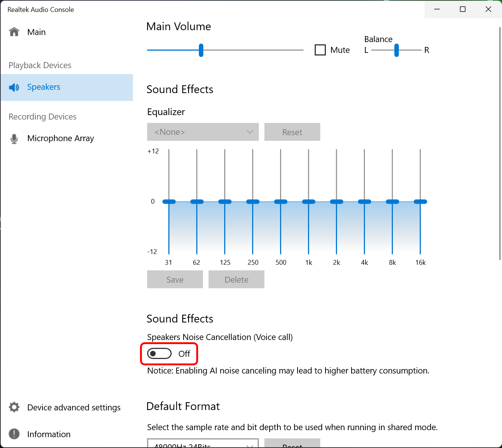Click the Microphone Array microphone icon

(x=14, y=138)
